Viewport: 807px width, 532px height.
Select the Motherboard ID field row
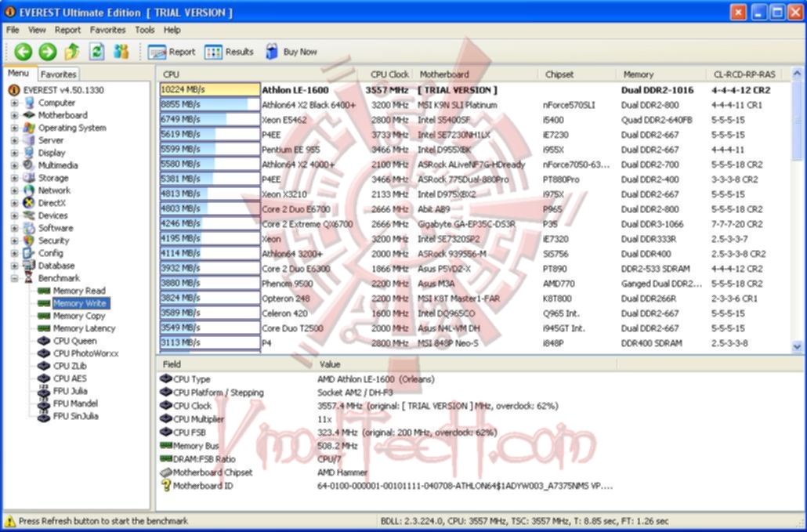(x=386, y=486)
